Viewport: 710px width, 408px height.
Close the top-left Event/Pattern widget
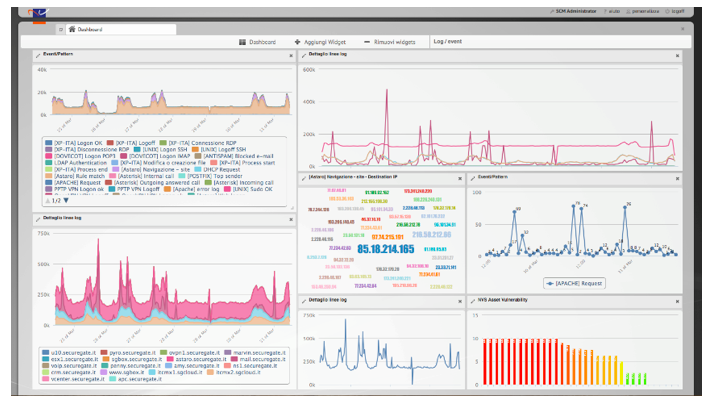289,55
